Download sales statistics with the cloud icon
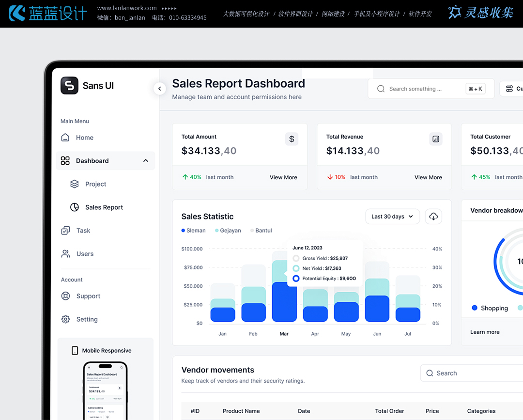 pyautogui.click(x=433, y=217)
